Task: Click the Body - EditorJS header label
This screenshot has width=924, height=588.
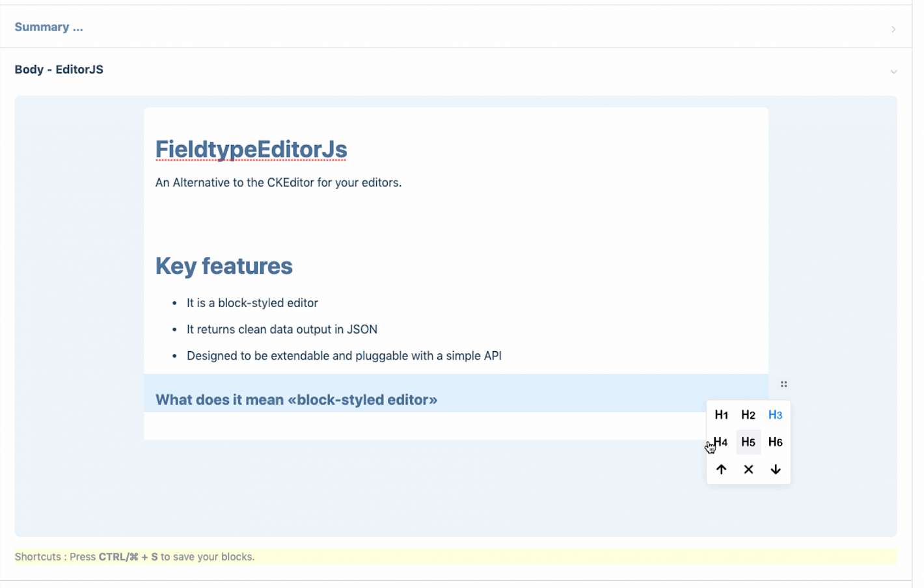Action: 59,70
